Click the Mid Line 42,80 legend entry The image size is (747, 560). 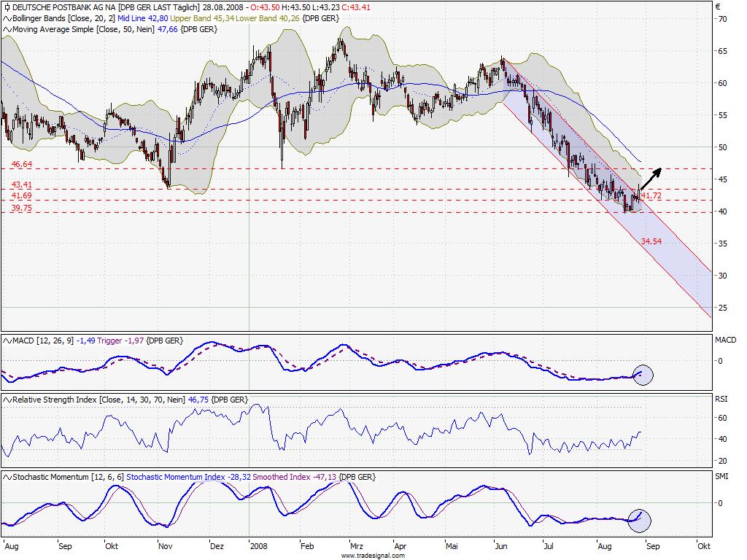142,18
